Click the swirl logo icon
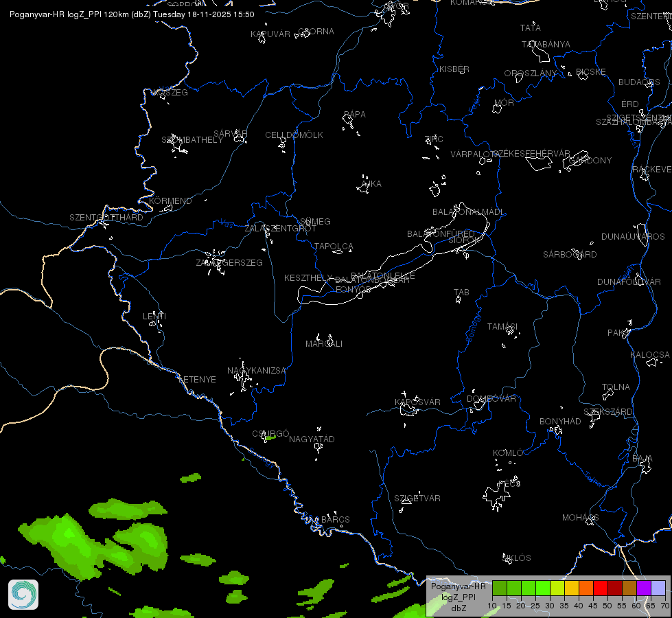The image size is (672, 618). pos(23,595)
